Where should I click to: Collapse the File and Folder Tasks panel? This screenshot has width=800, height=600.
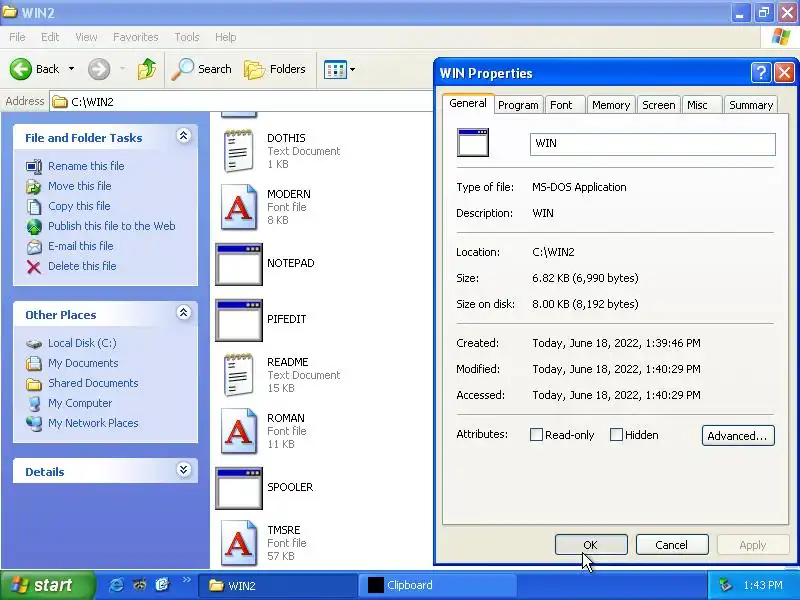pos(183,136)
